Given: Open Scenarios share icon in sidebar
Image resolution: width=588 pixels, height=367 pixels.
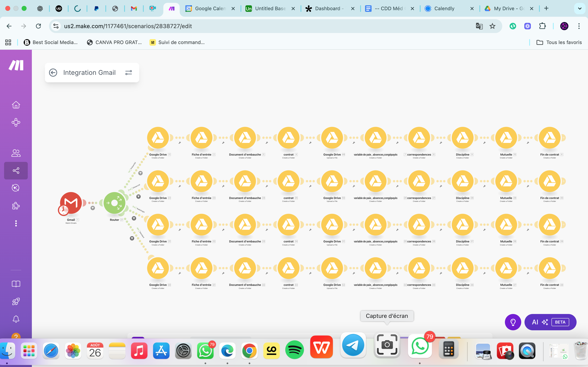Looking at the screenshot, I should [x=16, y=171].
